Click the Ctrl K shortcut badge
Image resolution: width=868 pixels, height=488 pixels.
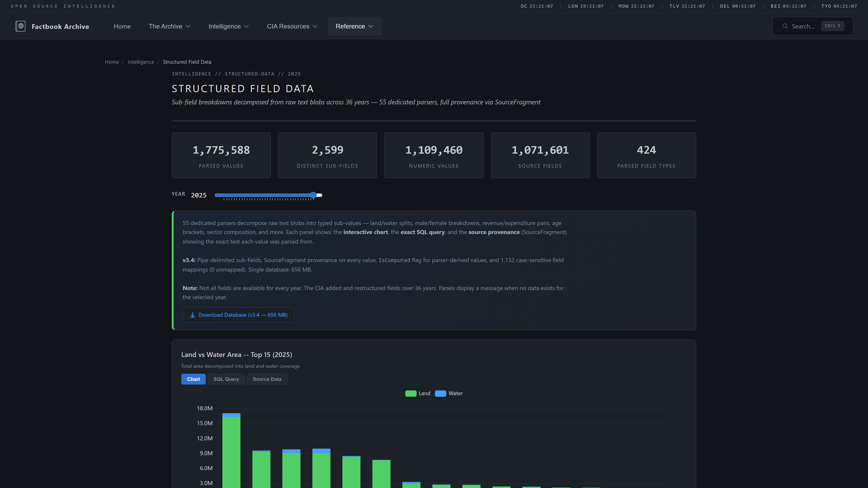coord(832,26)
